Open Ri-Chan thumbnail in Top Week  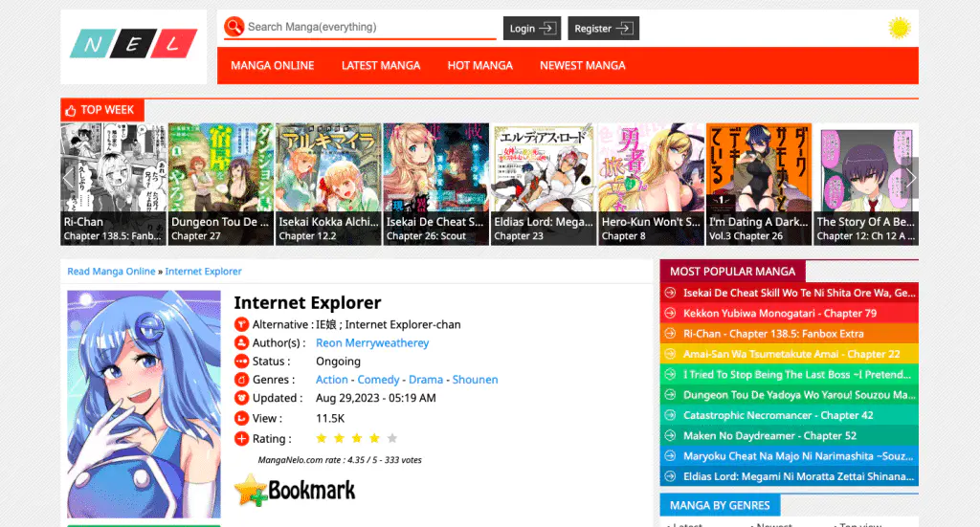click(114, 185)
